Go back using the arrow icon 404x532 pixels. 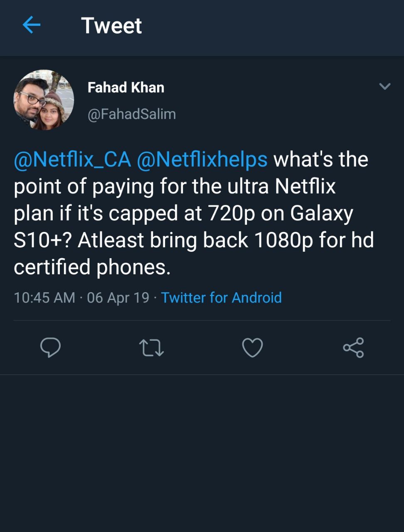(x=31, y=25)
